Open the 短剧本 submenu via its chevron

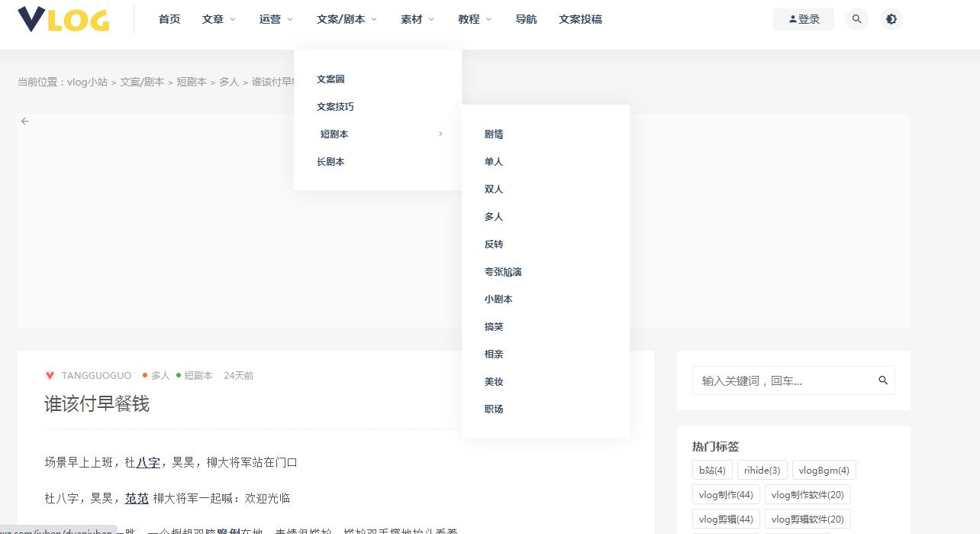tap(440, 133)
